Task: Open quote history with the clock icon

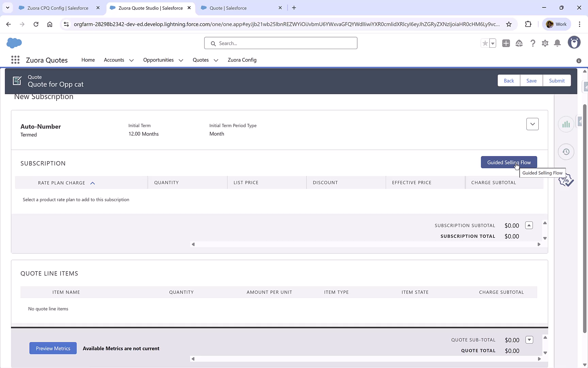Action: click(x=566, y=152)
